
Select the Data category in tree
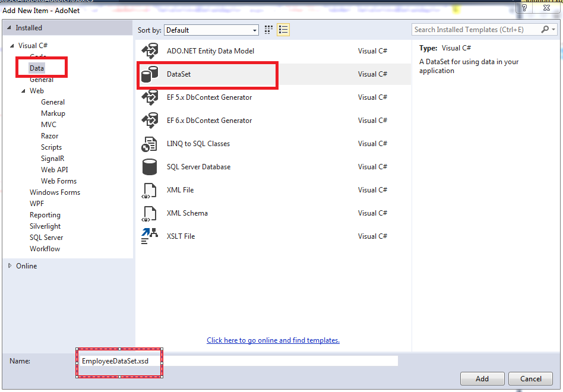click(37, 68)
